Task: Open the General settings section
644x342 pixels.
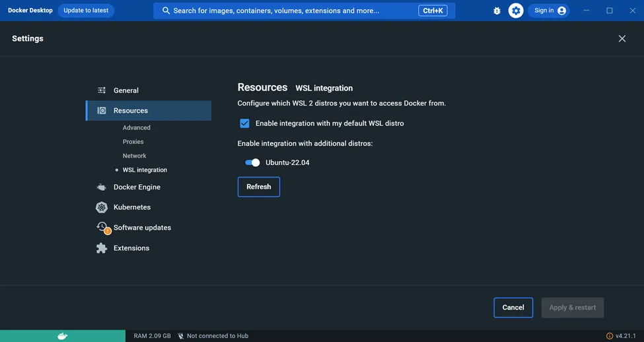Action: (148, 90)
